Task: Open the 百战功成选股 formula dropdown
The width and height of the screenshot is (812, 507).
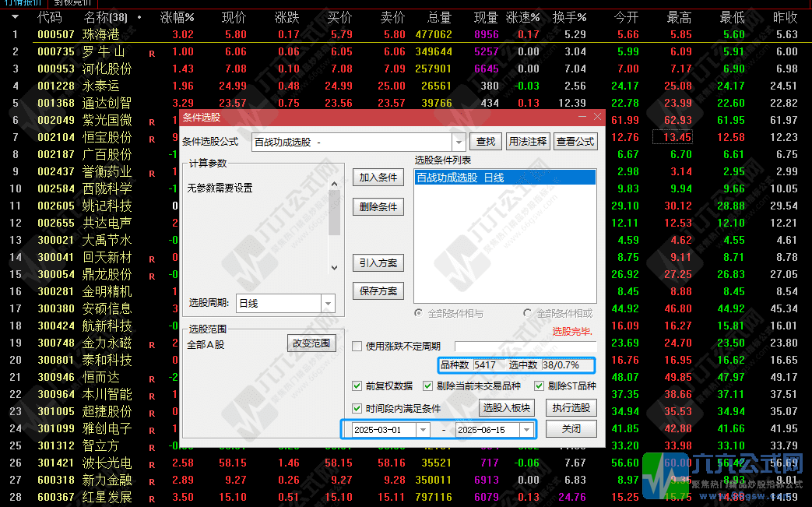Action: 459,142
